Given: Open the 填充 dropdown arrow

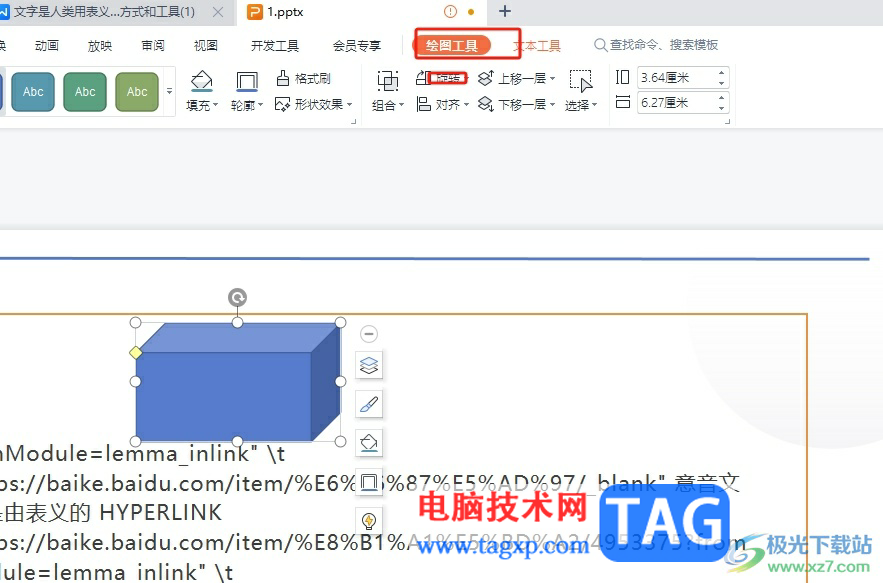Looking at the screenshot, I should click(x=216, y=105).
